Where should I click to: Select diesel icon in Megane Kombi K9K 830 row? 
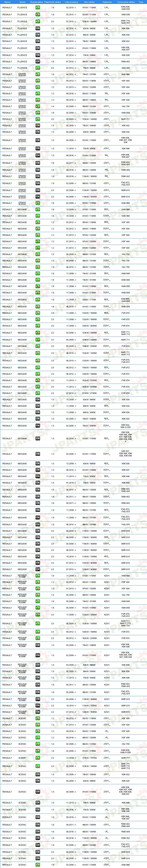pos(38,665)
